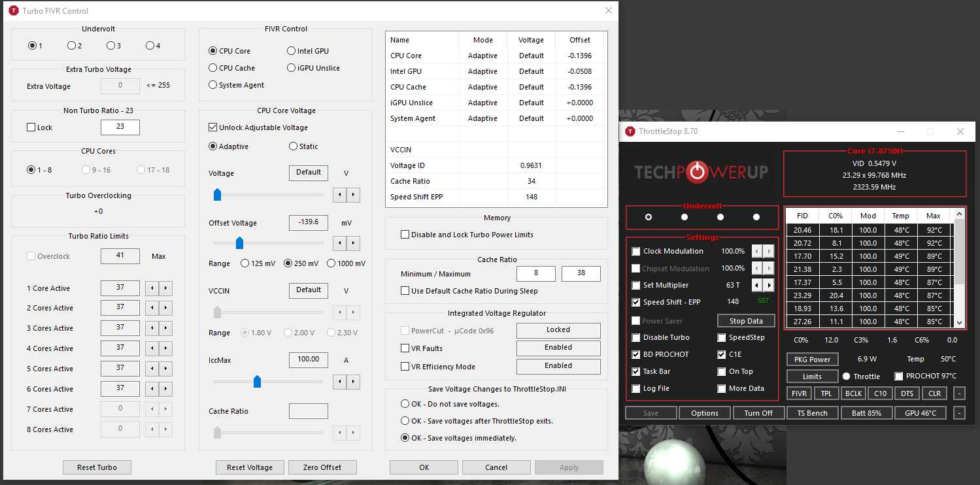Click the Reset Turbo button
Viewport: 980px width, 485px height.
(97, 467)
